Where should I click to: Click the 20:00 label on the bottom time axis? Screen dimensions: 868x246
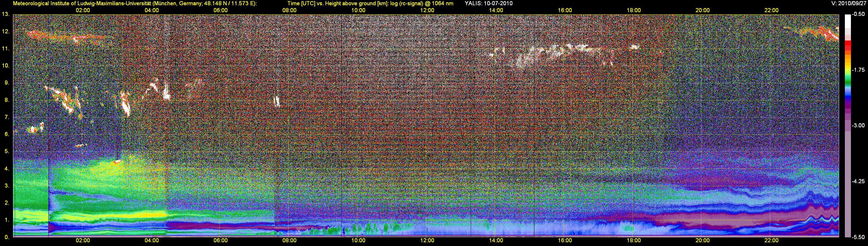[x=703, y=241]
